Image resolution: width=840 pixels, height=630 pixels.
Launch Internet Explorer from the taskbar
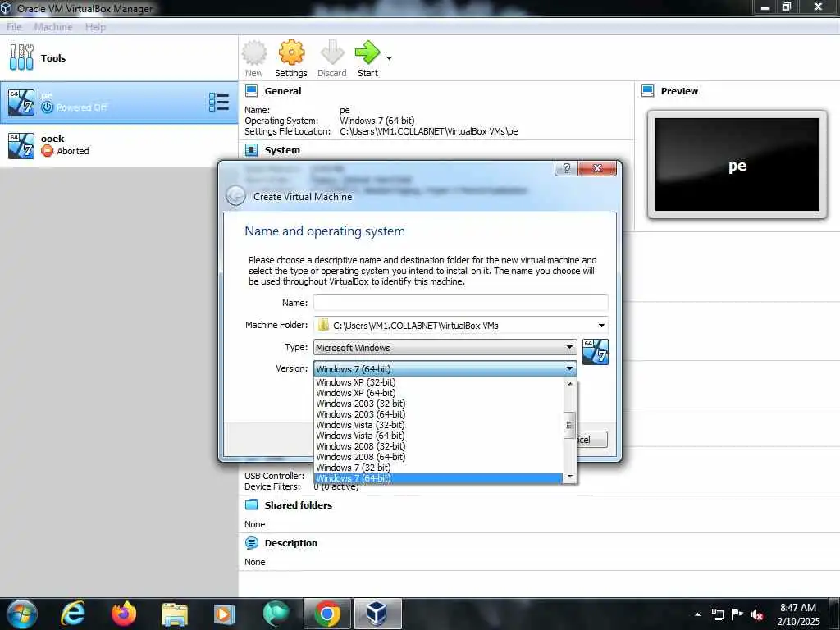coord(73,614)
